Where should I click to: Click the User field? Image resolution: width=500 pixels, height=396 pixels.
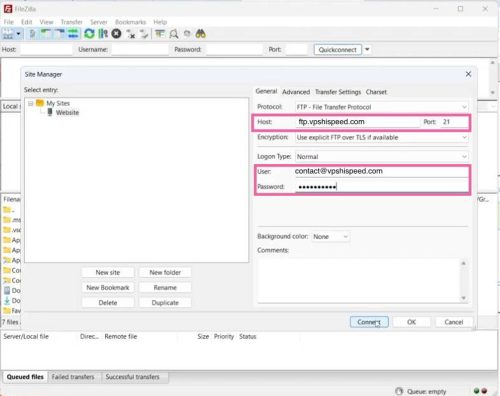(x=381, y=171)
